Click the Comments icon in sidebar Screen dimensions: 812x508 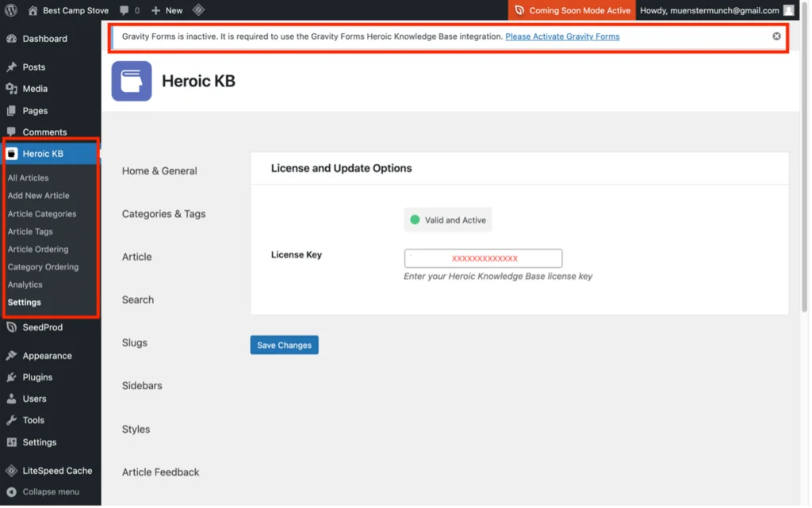11,132
